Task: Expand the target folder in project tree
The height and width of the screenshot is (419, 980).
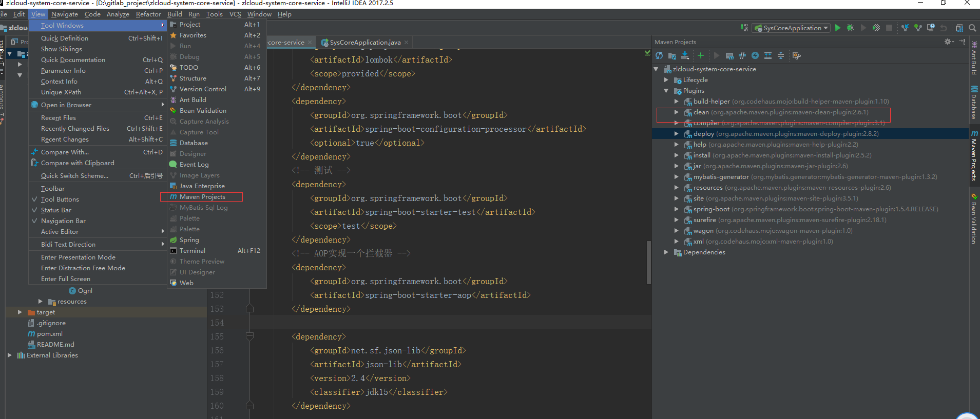Action: coord(20,312)
